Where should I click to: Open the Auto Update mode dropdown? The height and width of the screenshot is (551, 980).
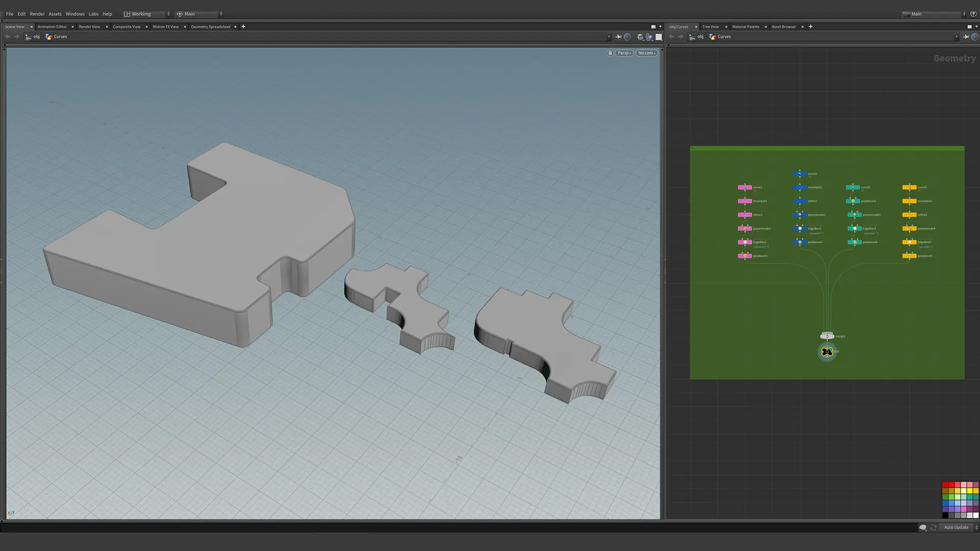tap(960, 528)
